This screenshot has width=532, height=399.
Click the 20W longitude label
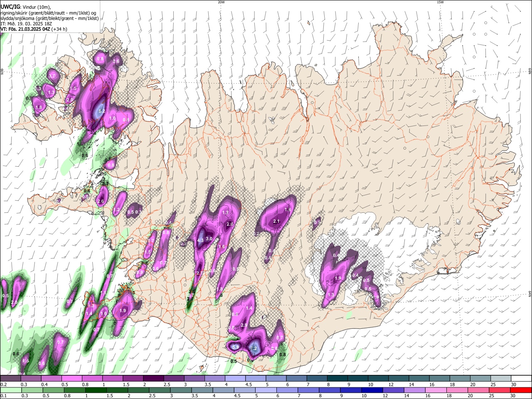point(221,2)
